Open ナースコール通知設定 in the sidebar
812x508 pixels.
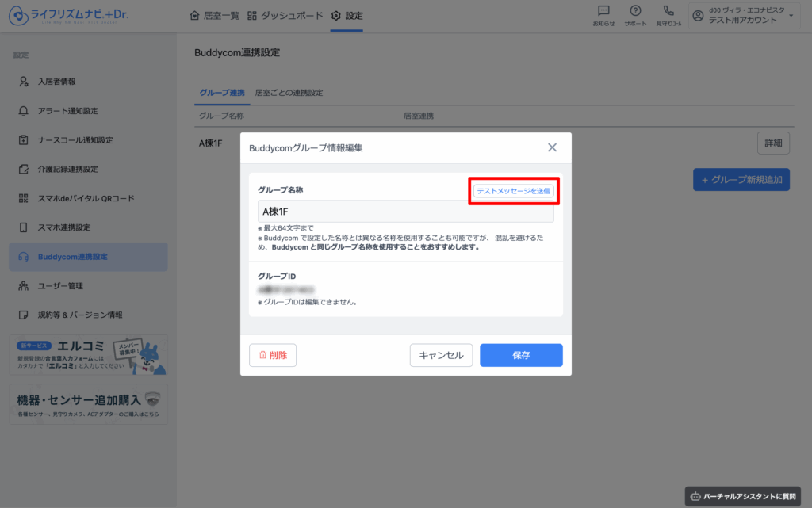click(88, 140)
